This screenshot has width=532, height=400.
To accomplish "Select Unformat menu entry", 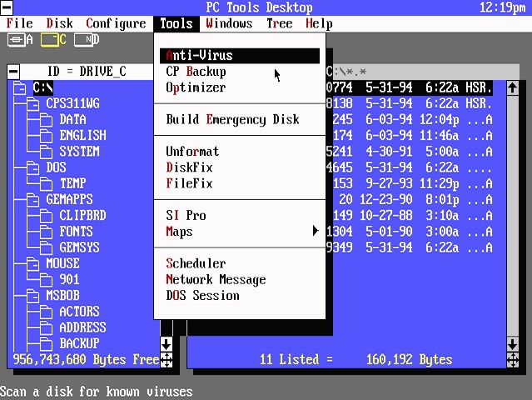I will tap(240, 152).
